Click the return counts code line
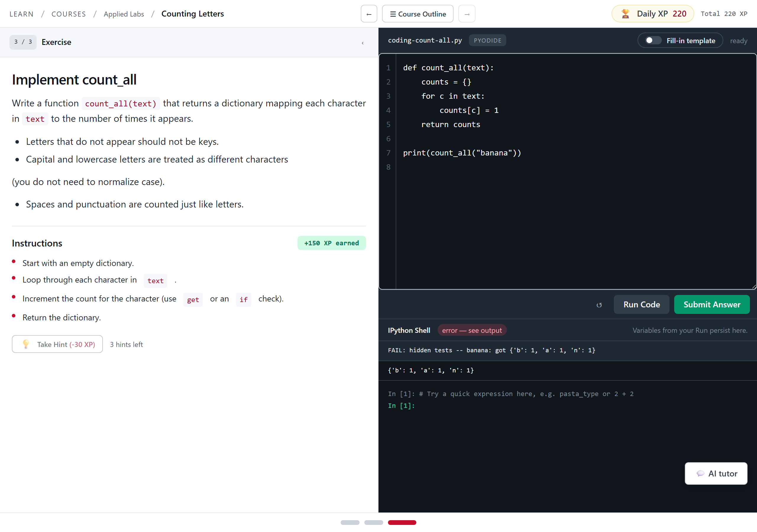This screenshot has width=757, height=532. (450, 124)
